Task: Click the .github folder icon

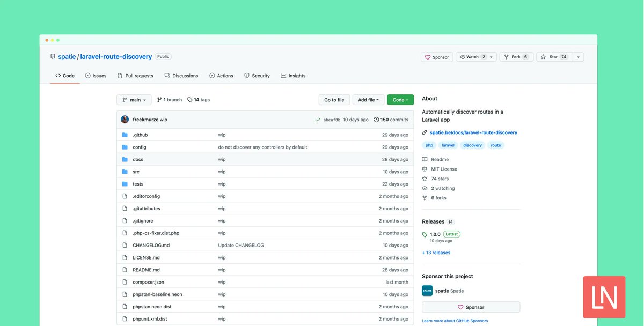Action: tap(125, 135)
